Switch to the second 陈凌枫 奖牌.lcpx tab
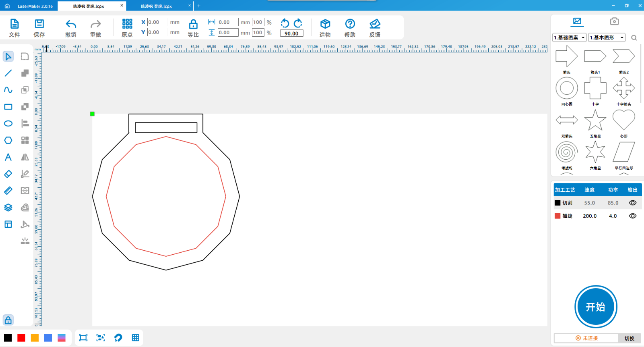This screenshot has height=347, width=644. (x=157, y=6)
